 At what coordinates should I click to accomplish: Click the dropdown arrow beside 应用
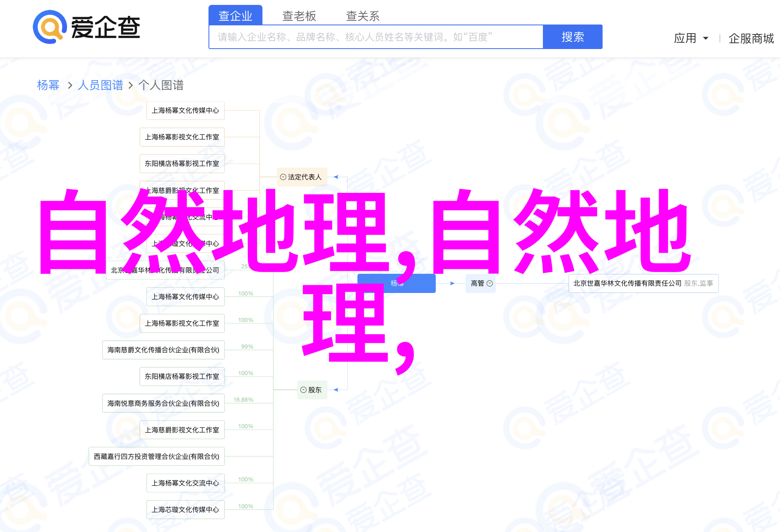coord(706,38)
